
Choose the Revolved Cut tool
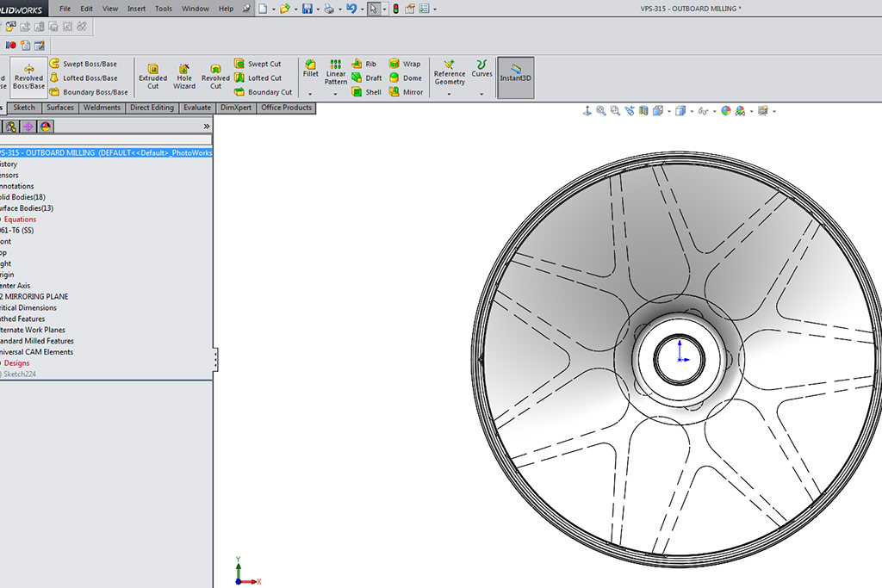[215, 77]
